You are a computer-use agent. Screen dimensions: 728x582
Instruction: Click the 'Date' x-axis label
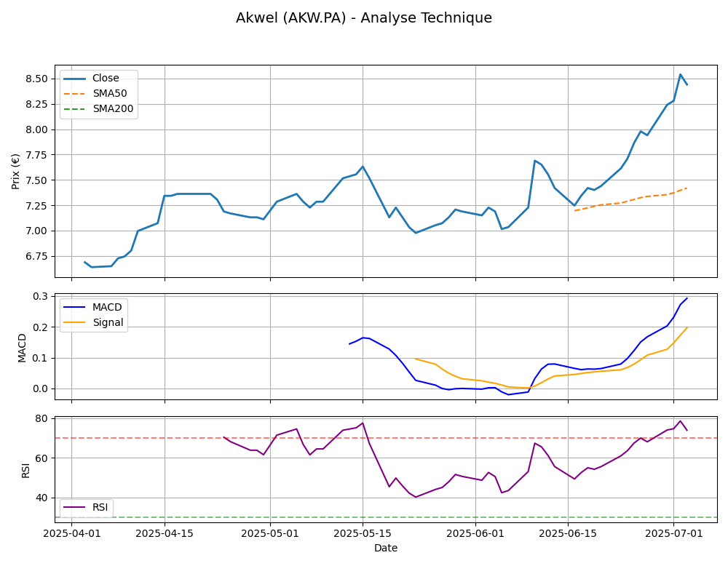(x=386, y=548)
